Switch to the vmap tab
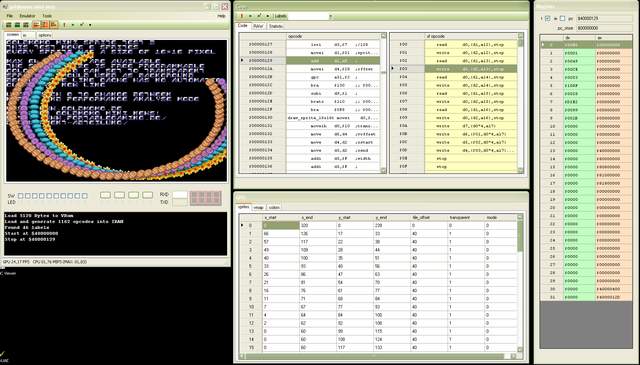 tap(259, 207)
